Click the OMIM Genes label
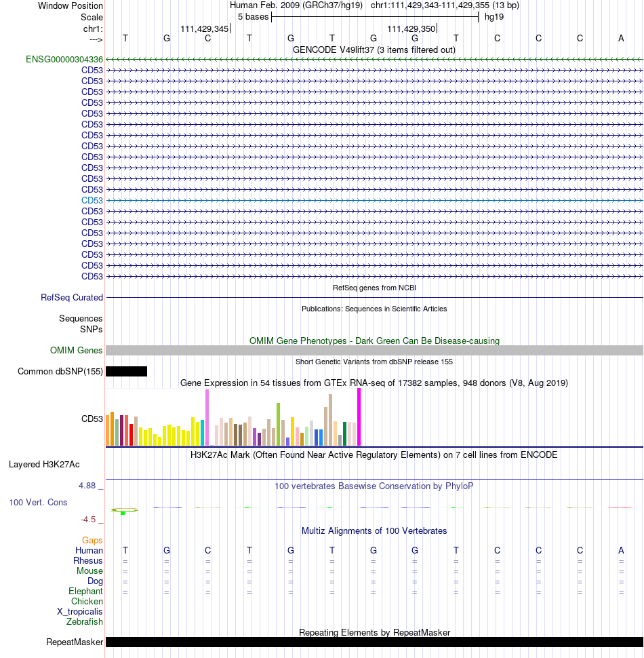 point(76,350)
